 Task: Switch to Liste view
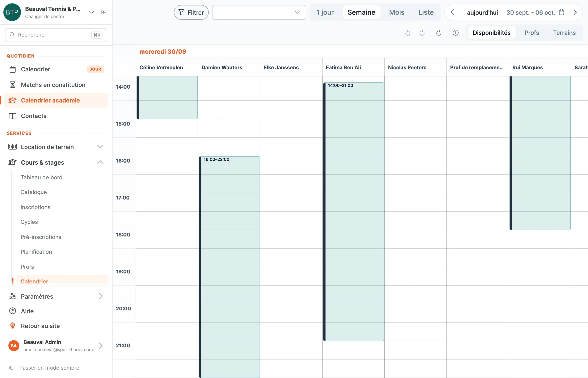[426, 12]
